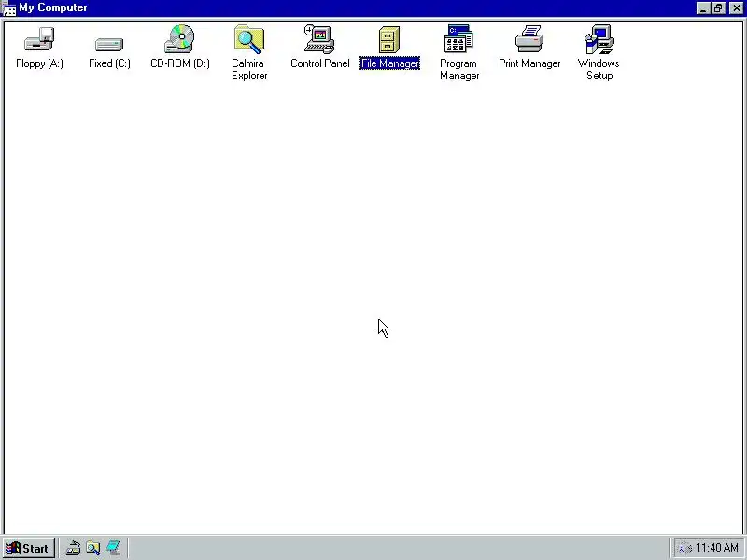Select the Control Panel icon
The image size is (747, 560).
[x=319, y=38]
